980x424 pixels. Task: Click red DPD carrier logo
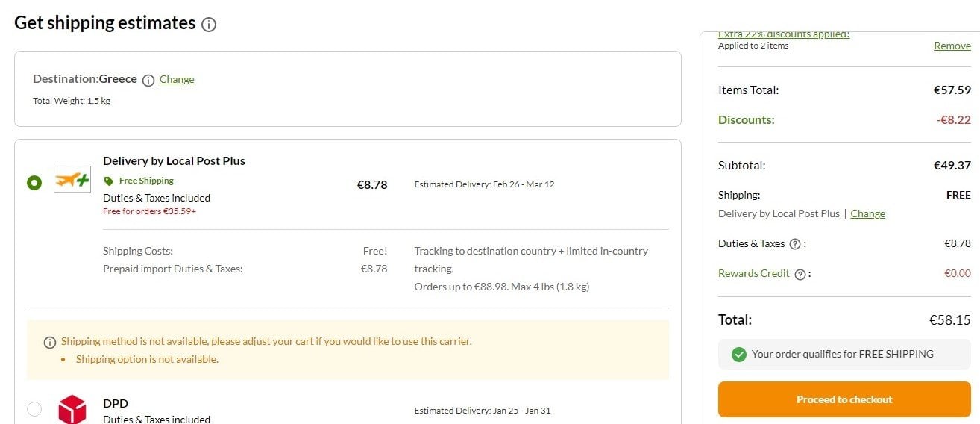click(x=72, y=411)
